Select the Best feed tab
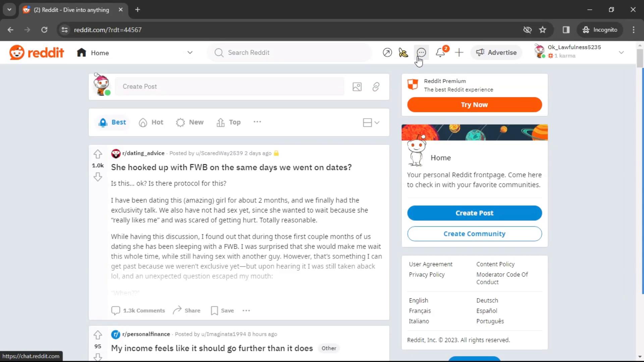Viewport: 644px width, 362px height. [x=112, y=122]
